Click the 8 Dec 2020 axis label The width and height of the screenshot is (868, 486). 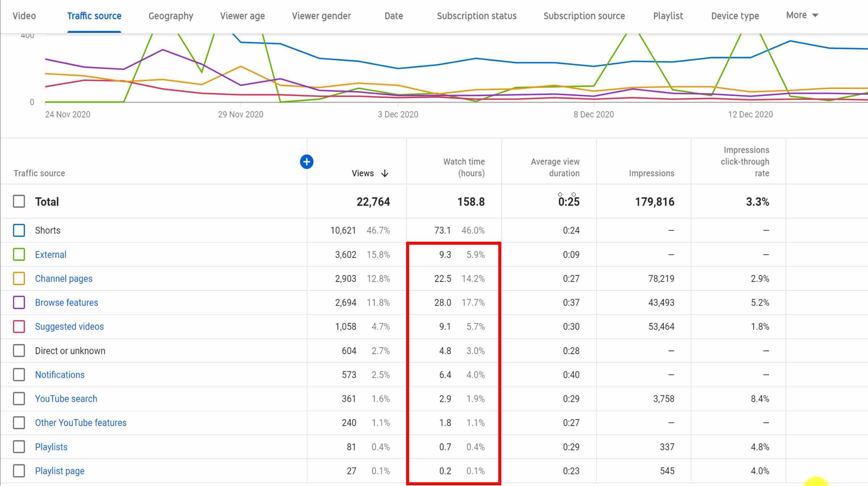coord(593,115)
